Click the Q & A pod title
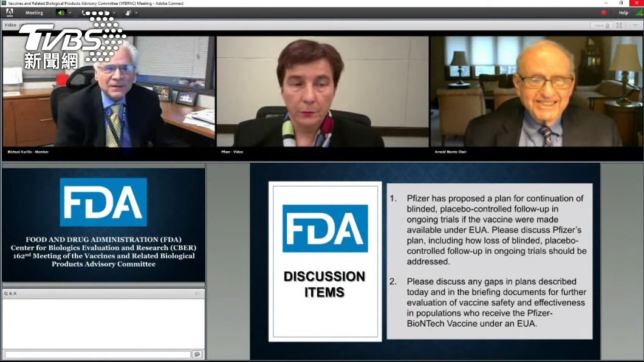This screenshot has width=644, height=362. [x=10, y=293]
